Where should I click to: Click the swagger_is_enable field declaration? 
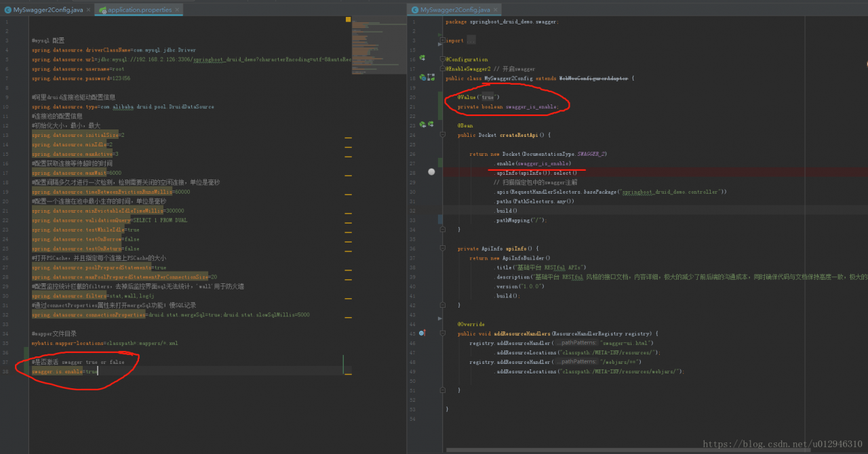[x=532, y=106]
